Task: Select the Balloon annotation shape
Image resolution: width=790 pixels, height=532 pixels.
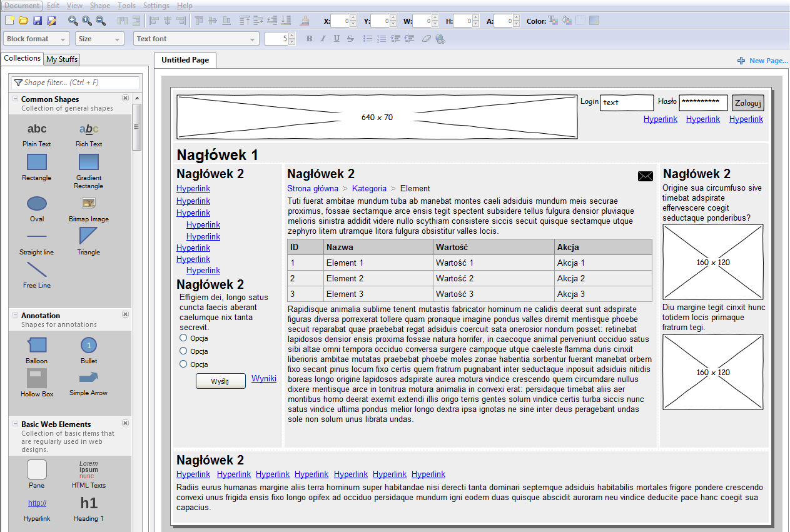Action: pos(37,344)
